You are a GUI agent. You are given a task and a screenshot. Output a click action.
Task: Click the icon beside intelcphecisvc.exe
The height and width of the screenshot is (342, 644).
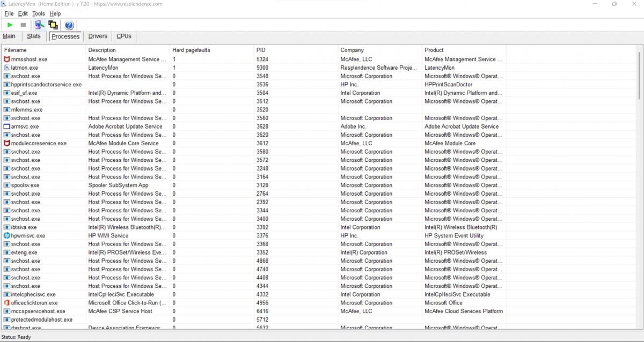[6, 294]
